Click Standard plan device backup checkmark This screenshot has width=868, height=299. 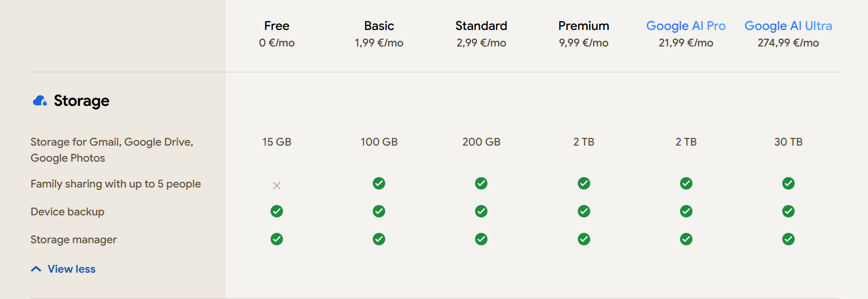[x=481, y=211]
